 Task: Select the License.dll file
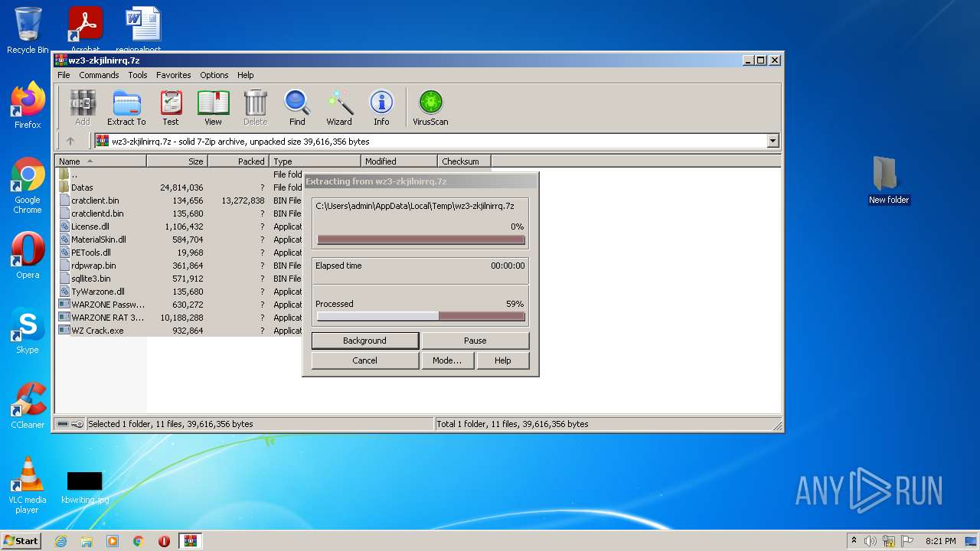pos(180,227)
